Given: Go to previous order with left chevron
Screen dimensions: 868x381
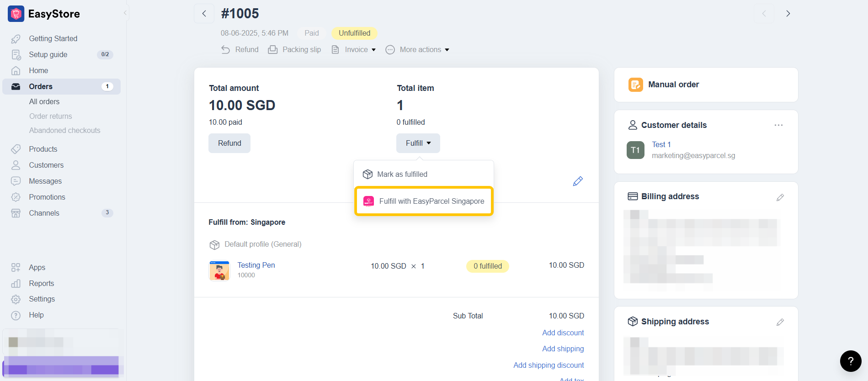Looking at the screenshot, I should 764,13.
